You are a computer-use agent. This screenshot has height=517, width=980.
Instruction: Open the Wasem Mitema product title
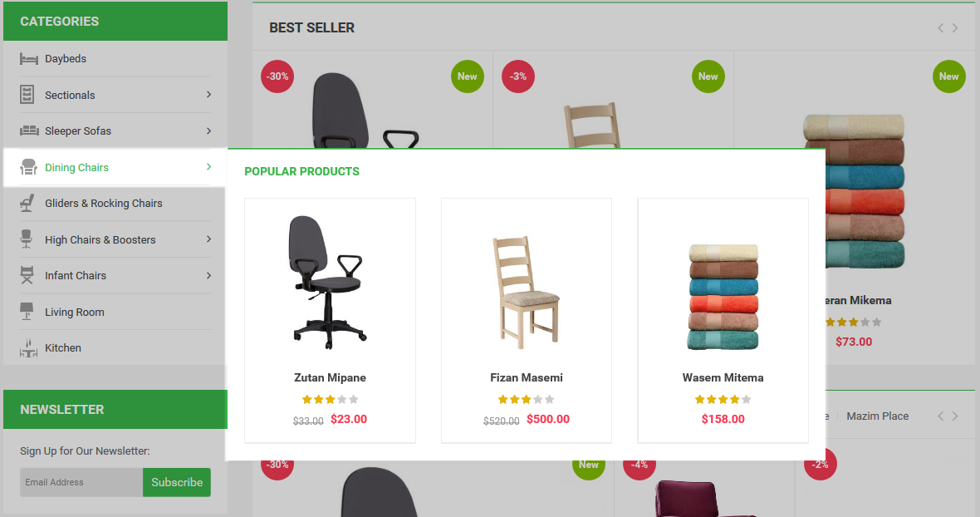pos(723,377)
